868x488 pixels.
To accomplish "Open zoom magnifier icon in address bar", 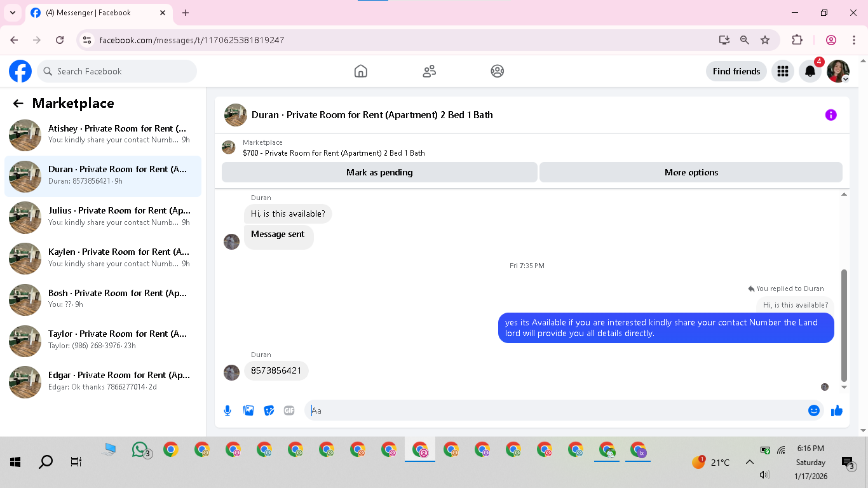I will [x=745, y=40].
